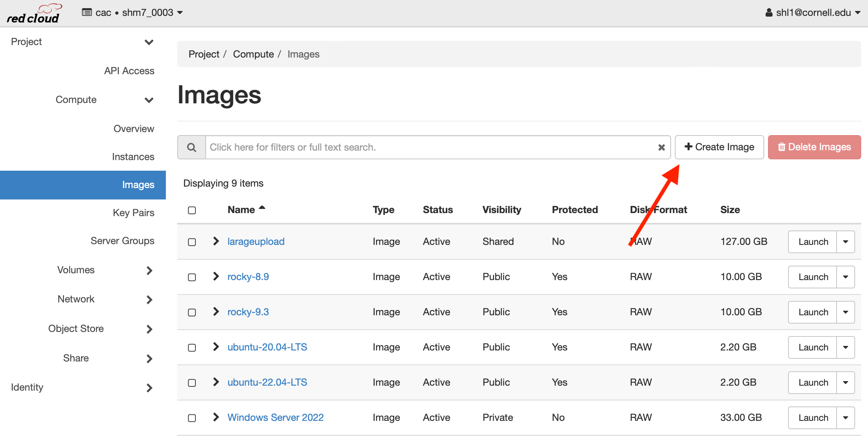
Task: Open the ubuntu-22.04-LTS image link
Action: click(x=267, y=382)
